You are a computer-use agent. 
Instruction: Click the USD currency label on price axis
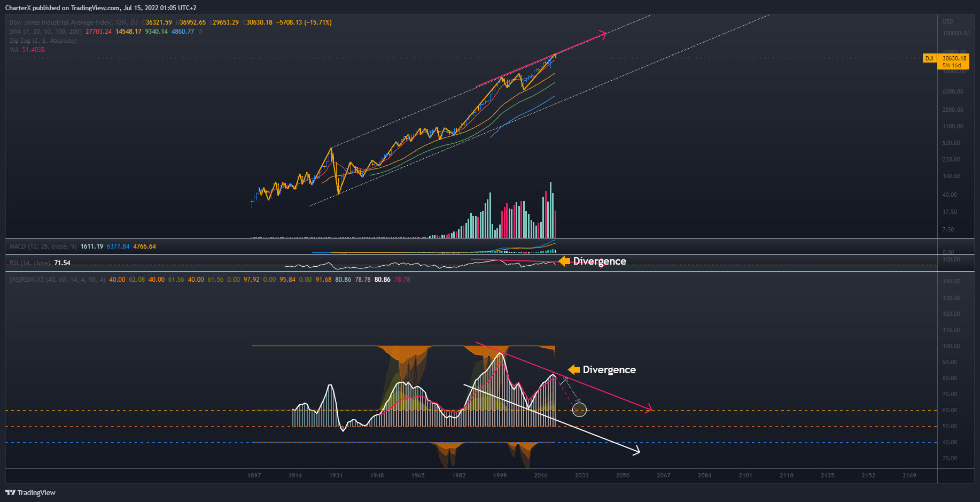click(947, 22)
